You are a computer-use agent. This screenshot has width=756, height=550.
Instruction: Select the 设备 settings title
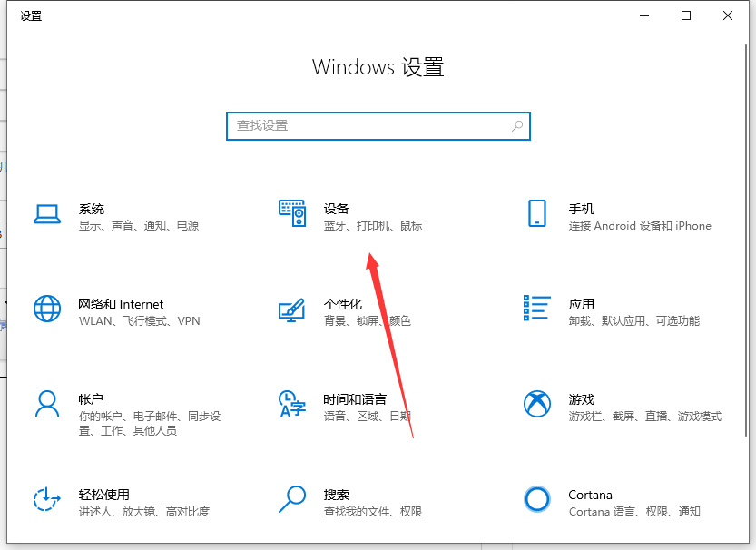pyautogui.click(x=337, y=209)
